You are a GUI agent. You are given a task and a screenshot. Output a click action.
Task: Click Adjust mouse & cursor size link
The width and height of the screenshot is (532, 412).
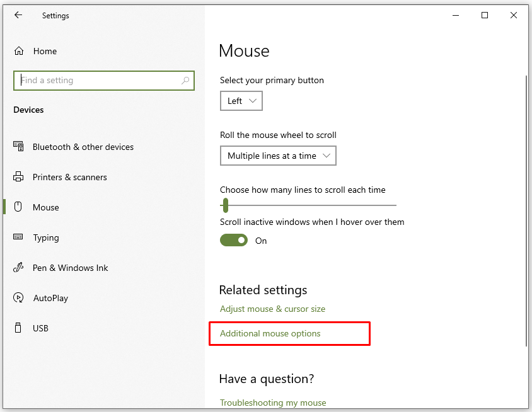(272, 309)
